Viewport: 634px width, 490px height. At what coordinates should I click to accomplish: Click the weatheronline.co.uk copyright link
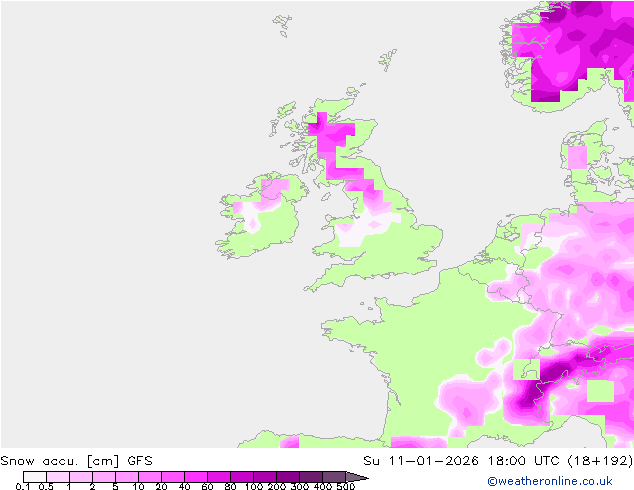pyautogui.click(x=550, y=481)
